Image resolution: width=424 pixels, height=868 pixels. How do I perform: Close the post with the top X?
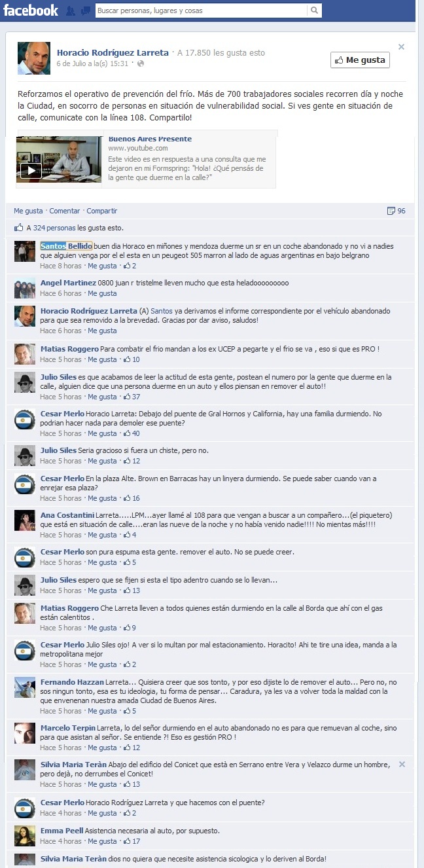click(402, 46)
